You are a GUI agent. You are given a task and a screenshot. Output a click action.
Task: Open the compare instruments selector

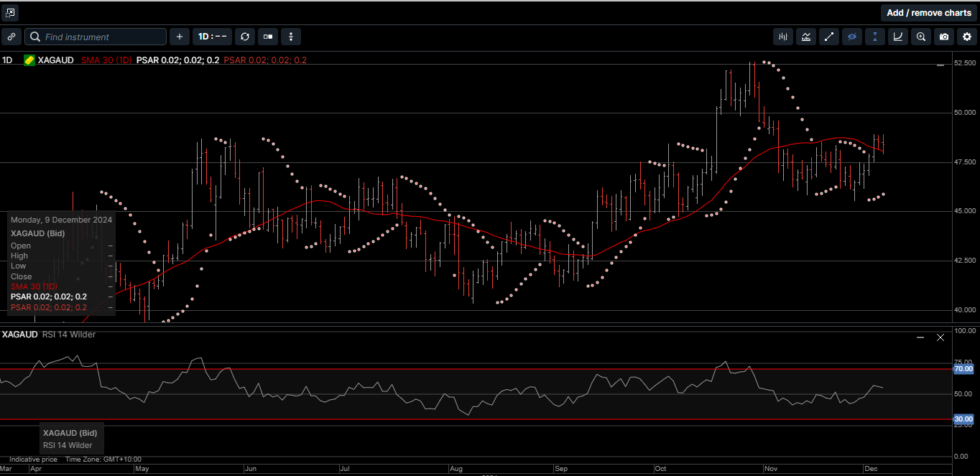pos(267,37)
